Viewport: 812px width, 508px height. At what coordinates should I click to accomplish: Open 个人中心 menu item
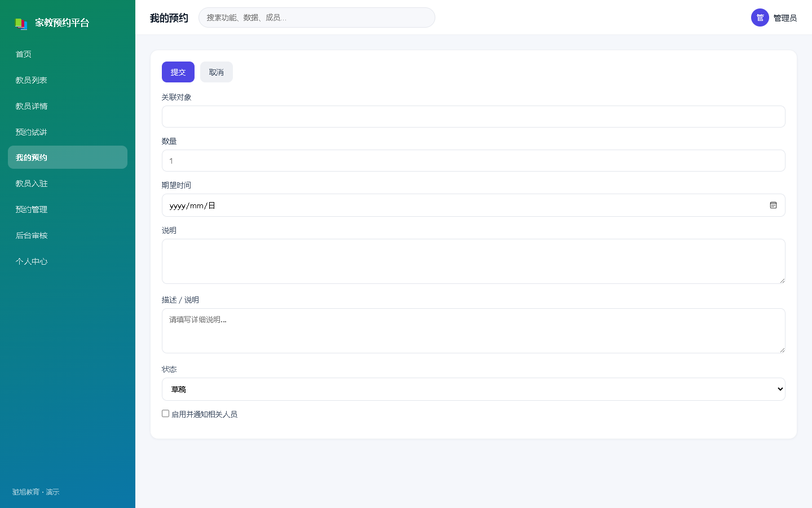[68, 261]
